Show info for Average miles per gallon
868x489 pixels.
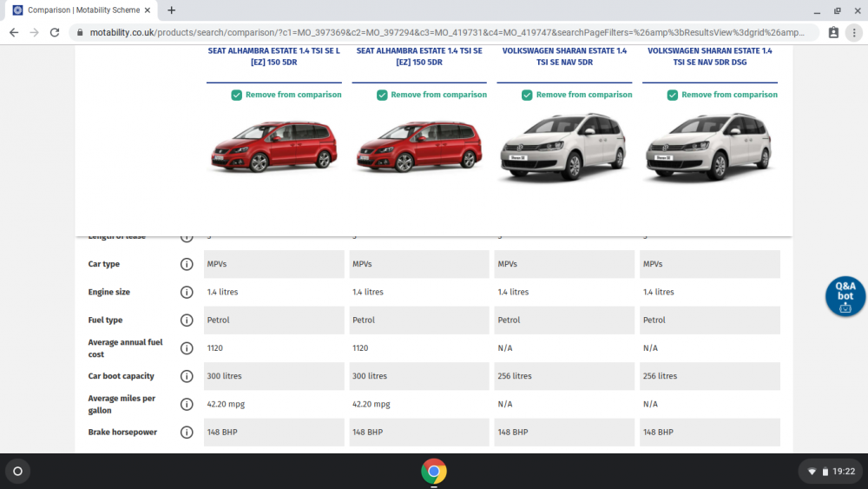[187, 404]
